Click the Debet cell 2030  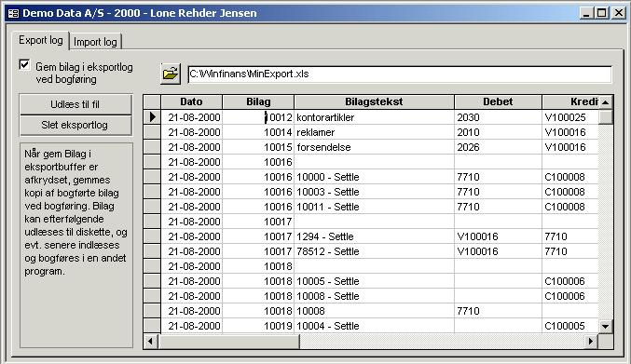click(x=499, y=117)
